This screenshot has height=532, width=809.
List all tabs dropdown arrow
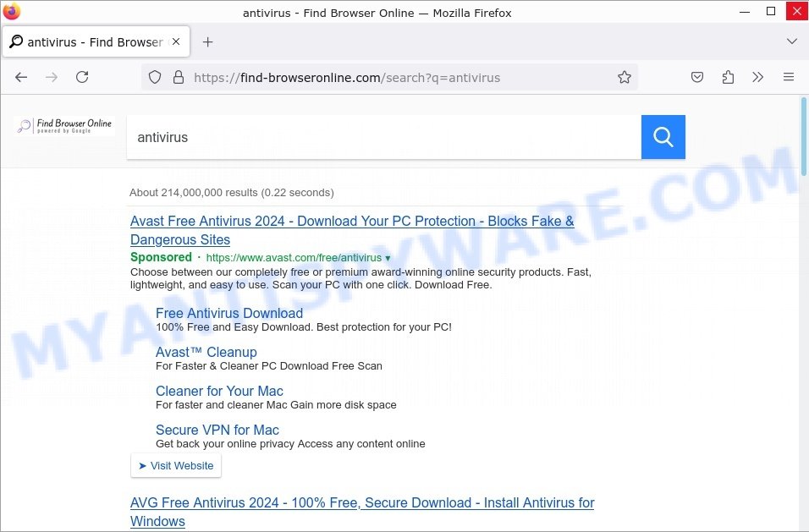pos(791,41)
